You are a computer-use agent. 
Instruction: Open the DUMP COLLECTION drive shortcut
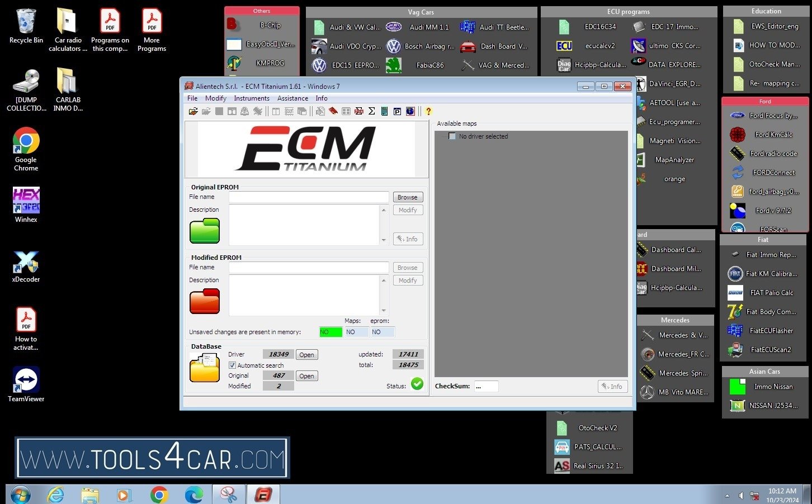[x=26, y=90]
